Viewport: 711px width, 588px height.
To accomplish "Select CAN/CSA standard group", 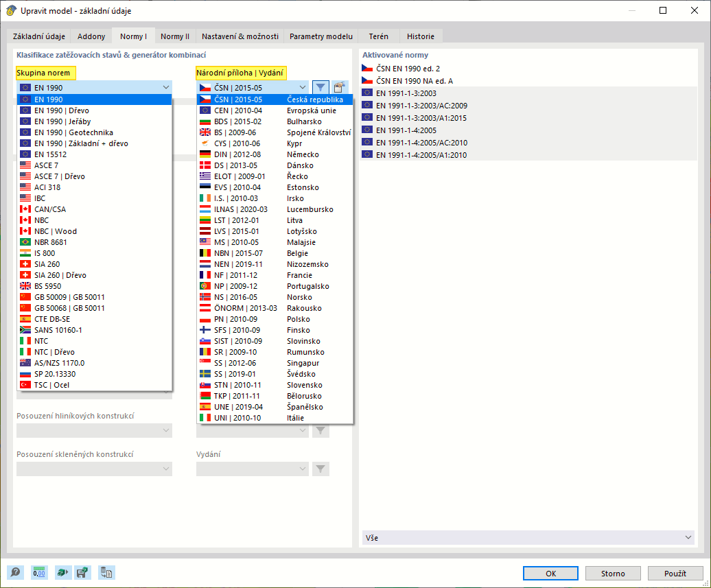I will point(94,209).
